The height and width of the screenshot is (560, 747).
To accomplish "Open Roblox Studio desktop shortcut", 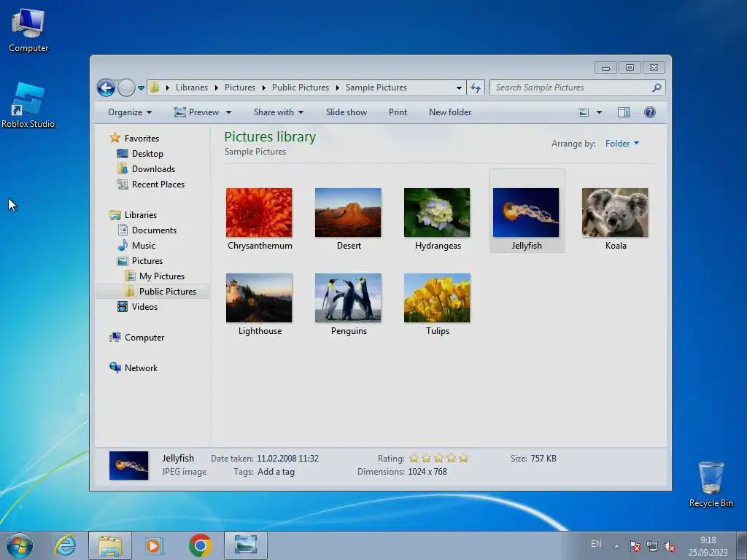I will coord(28,106).
